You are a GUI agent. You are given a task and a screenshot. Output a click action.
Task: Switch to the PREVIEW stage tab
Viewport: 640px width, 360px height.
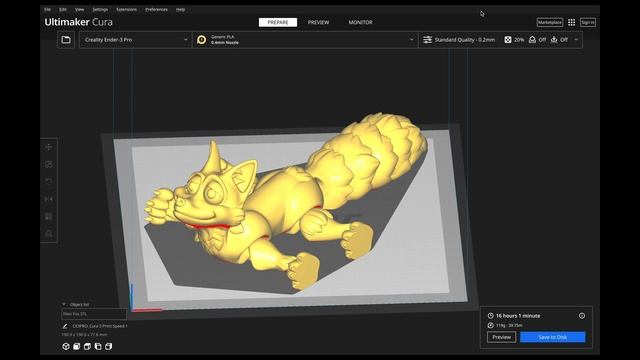[x=318, y=22]
